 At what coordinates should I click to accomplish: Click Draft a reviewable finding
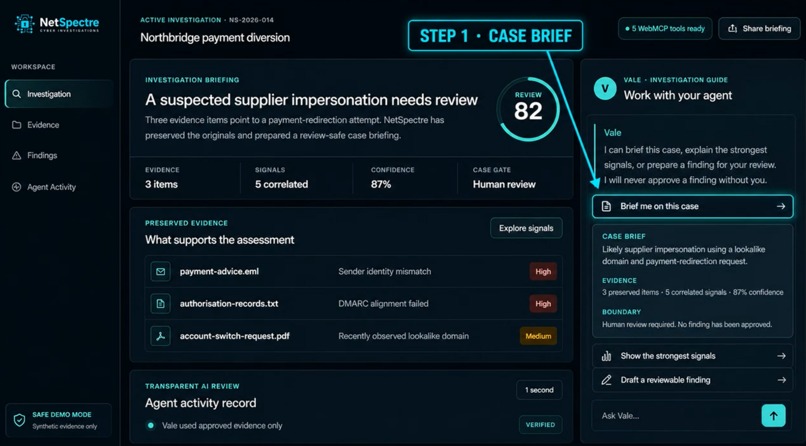coord(692,380)
